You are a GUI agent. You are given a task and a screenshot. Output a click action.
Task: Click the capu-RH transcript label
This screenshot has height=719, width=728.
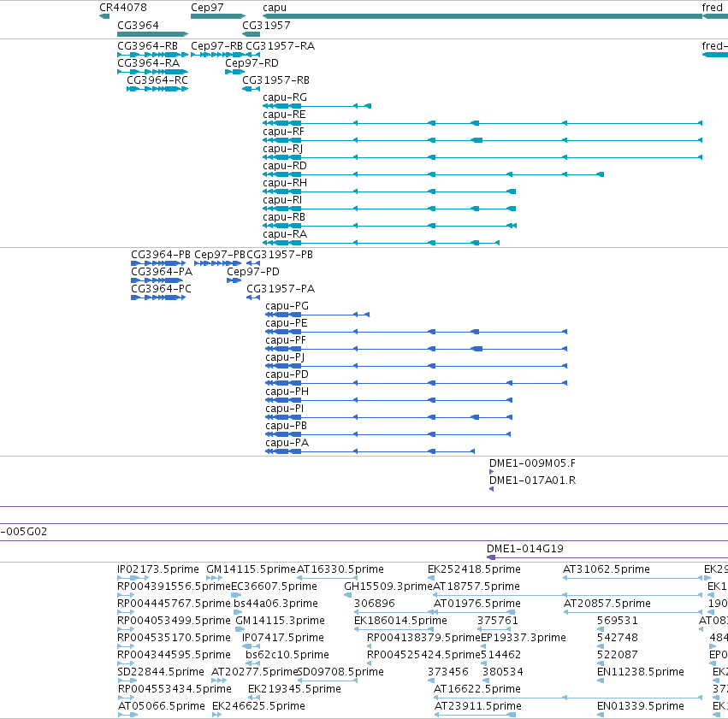pyautogui.click(x=285, y=183)
